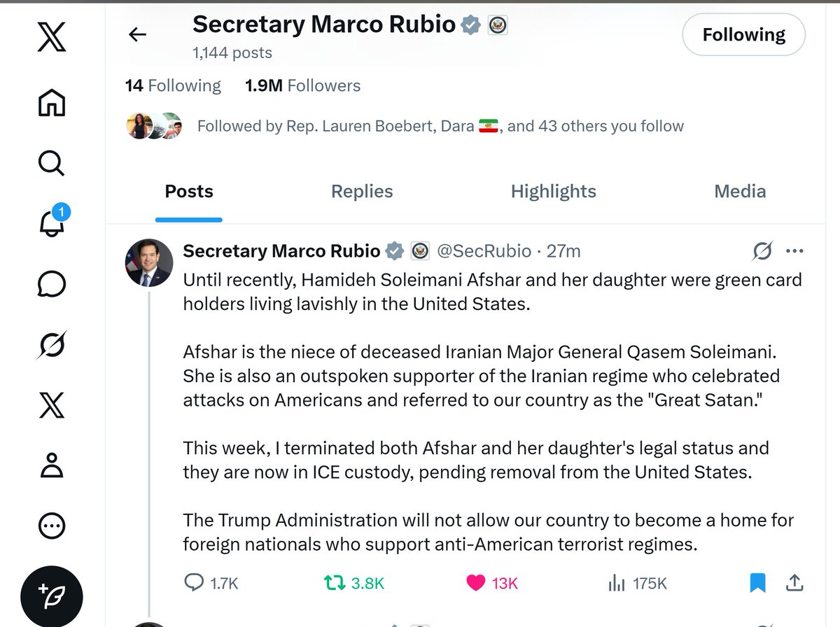Click Rubio's profile avatar on the post
Viewport: 840px width, 627px height.
[148, 263]
